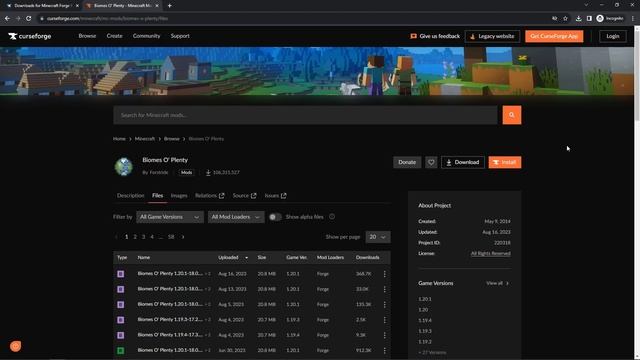The image size is (640, 360).
Task: Click Minecraft breadcrumb link
Action: click(145, 139)
